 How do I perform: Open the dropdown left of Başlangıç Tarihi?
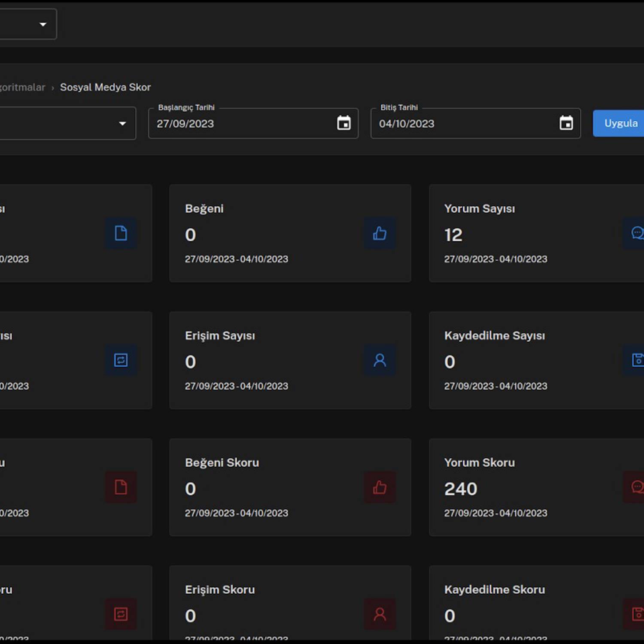tap(122, 124)
